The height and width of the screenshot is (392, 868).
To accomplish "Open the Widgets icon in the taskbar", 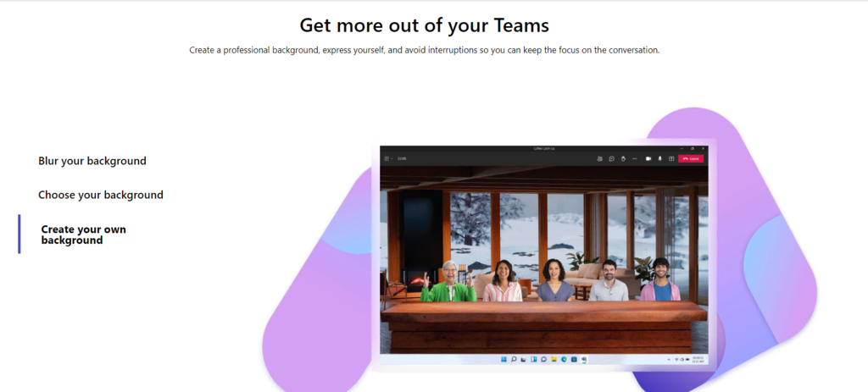I will click(534, 359).
